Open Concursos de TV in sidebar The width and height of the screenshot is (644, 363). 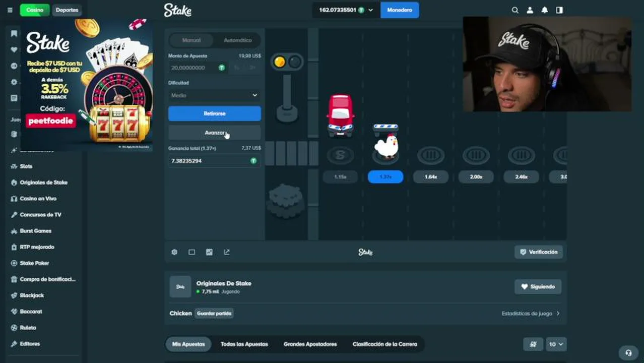click(40, 215)
